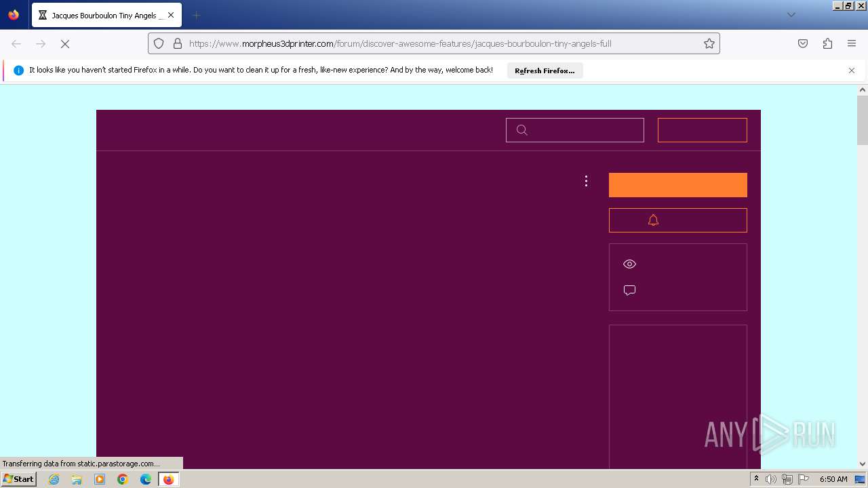Screen dimensions: 868x488
Task: Click the outlined button beside the search box
Action: click(703, 130)
